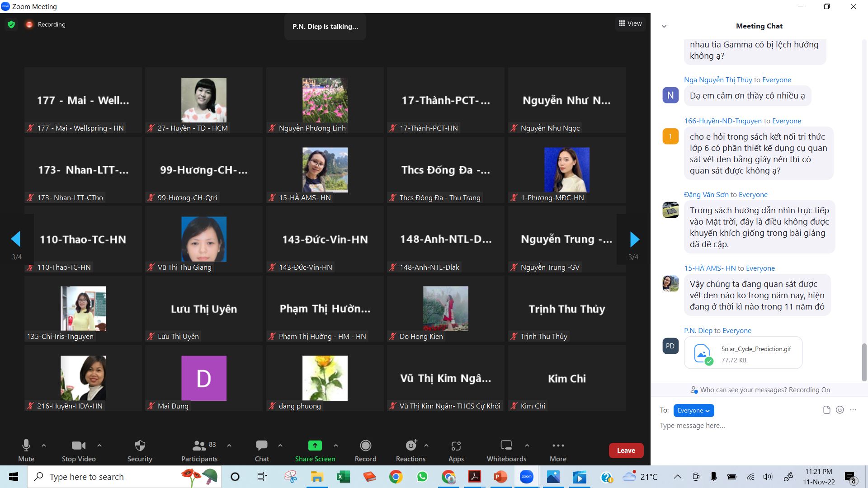868x488 pixels.
Task: Expand participants options arrow
Action: click(x=229, y=446)
